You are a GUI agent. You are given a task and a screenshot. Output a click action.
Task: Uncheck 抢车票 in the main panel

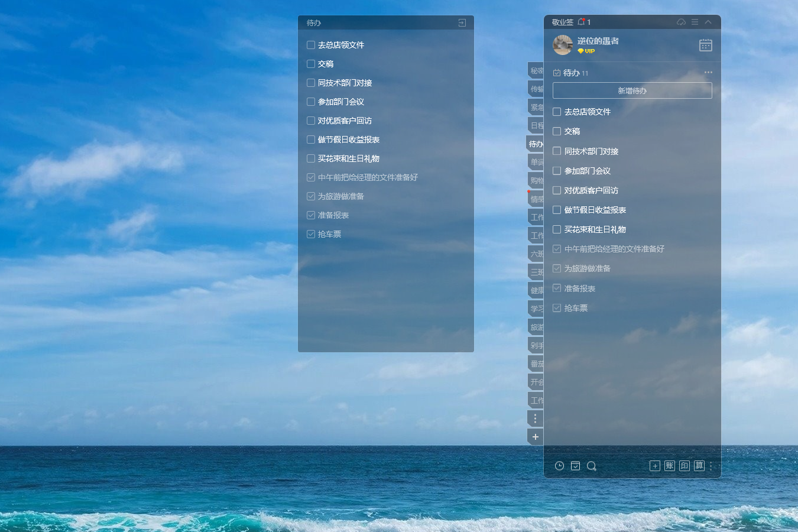tap(557, 308)
